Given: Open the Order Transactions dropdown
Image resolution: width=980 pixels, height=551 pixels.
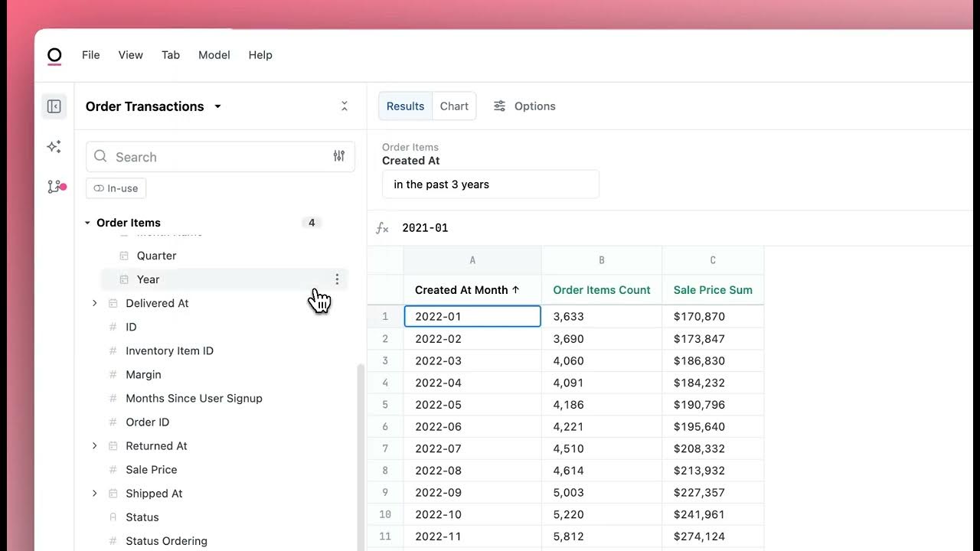Looking at the screenshot, I should tap(217, 106).
